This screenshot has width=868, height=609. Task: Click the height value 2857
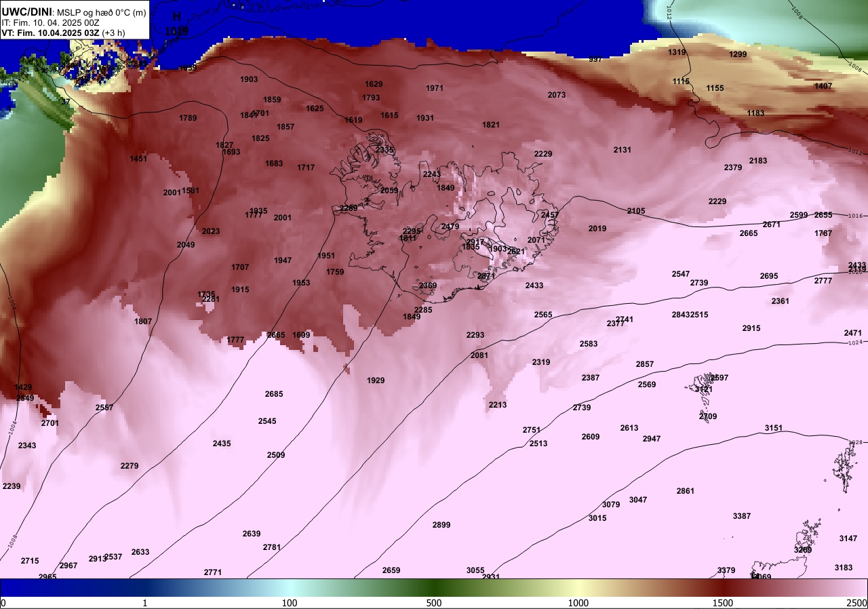click(645, 364)
